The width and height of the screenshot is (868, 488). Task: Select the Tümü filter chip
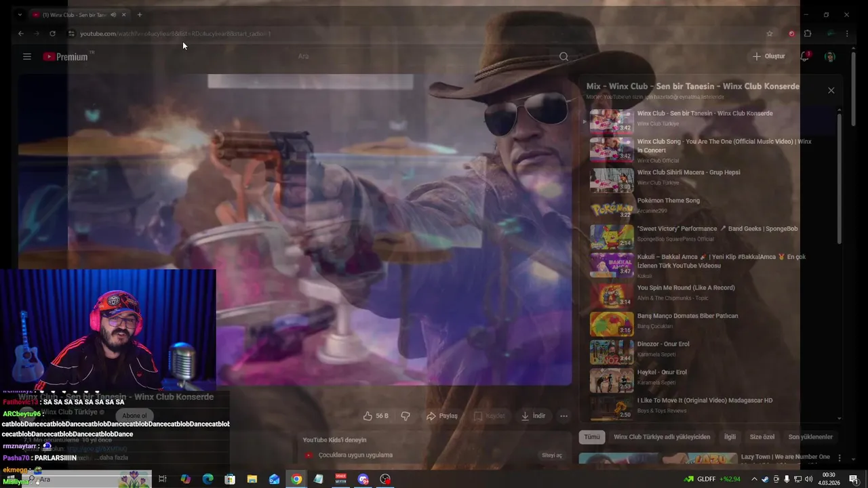click(592, 436)
